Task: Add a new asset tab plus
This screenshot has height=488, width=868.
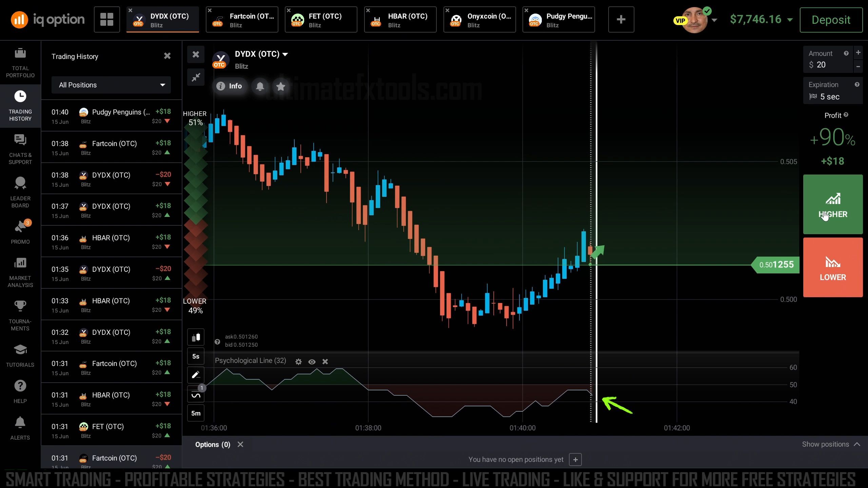Action: click(621, 19)
